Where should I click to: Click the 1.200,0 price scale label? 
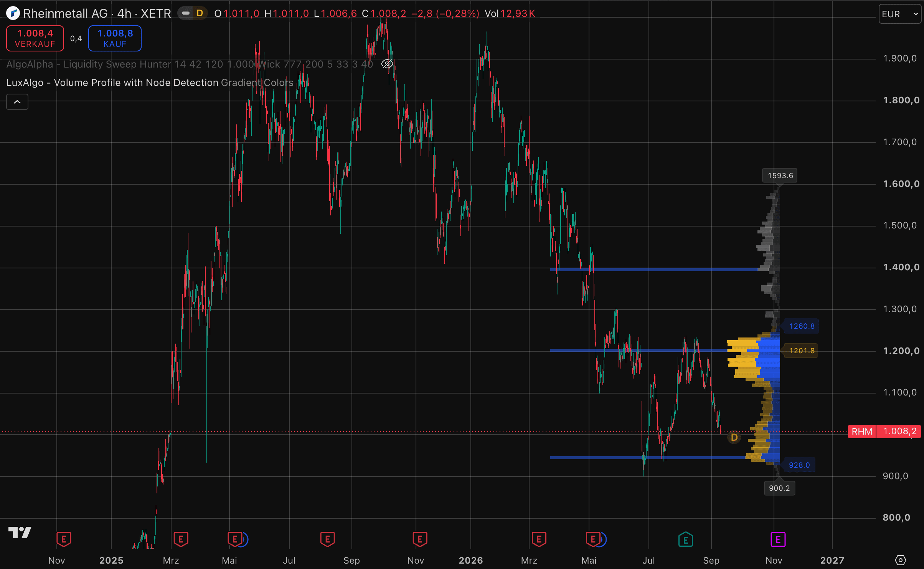(901, 351)
